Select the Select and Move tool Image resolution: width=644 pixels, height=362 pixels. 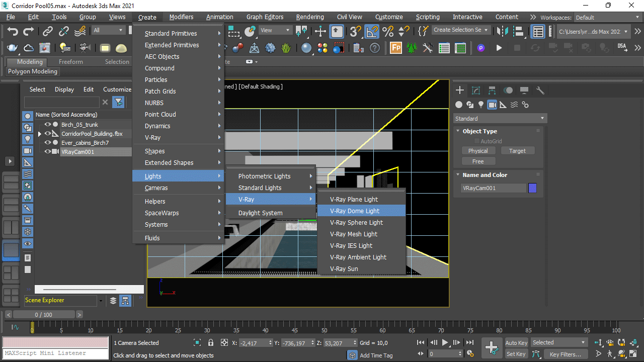320,31
